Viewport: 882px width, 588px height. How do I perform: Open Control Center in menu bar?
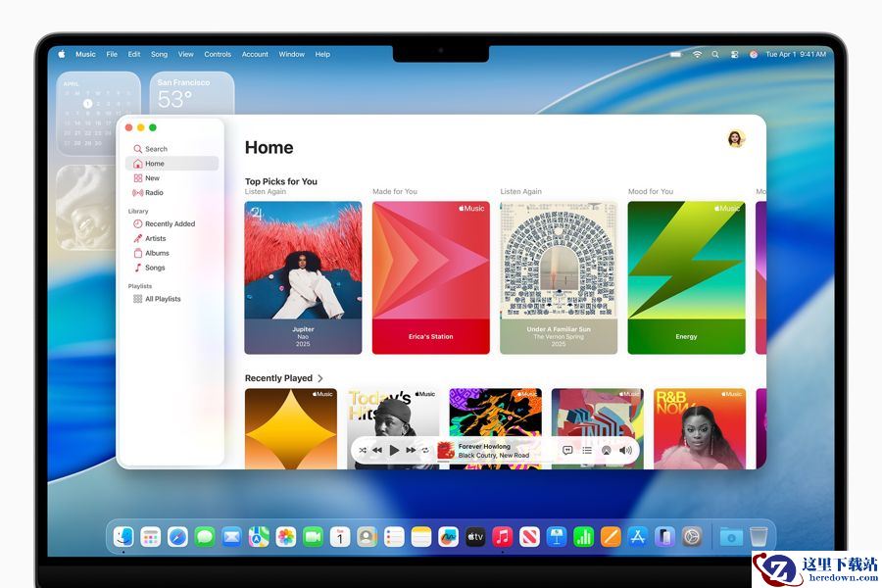(735, 54)
